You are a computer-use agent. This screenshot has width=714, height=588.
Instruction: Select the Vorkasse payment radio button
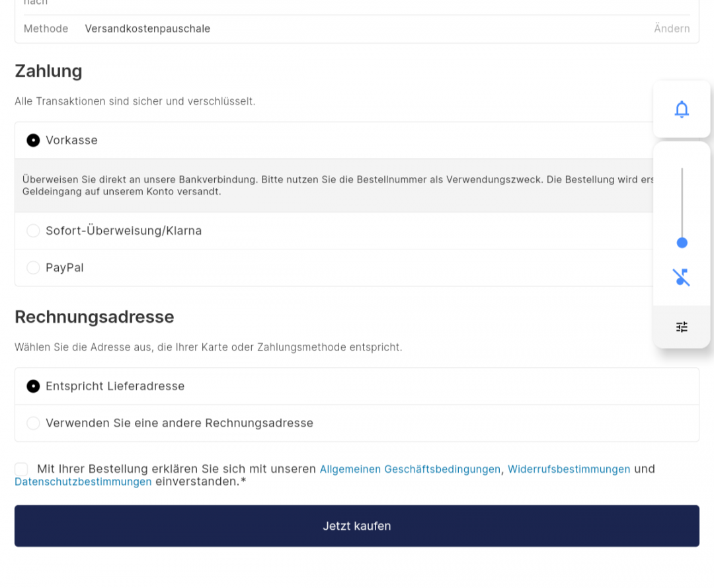point(33,140)
